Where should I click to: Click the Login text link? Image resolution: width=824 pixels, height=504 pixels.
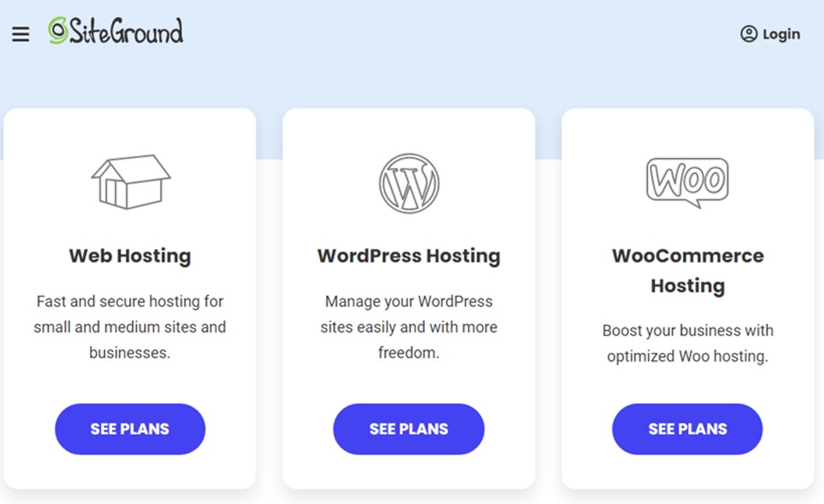click(x=781, y=34)
